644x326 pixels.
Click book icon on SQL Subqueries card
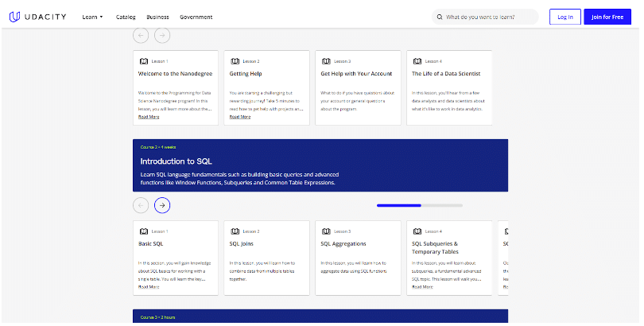pos(417,231)
